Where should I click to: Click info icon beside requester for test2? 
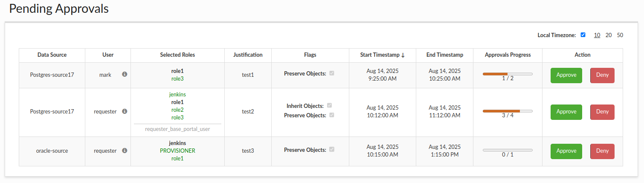point(125,111)
